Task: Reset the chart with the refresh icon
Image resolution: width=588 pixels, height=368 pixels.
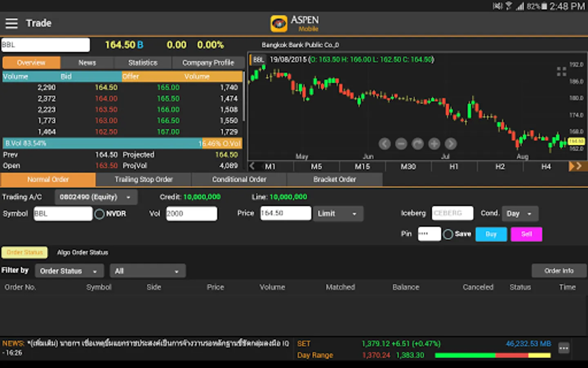Action: click(418, 144)
